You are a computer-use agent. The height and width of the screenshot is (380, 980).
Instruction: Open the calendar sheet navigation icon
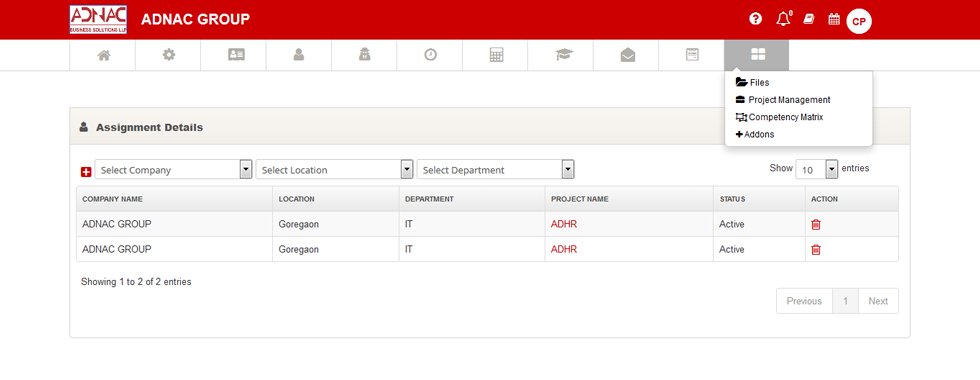[692, 55]
